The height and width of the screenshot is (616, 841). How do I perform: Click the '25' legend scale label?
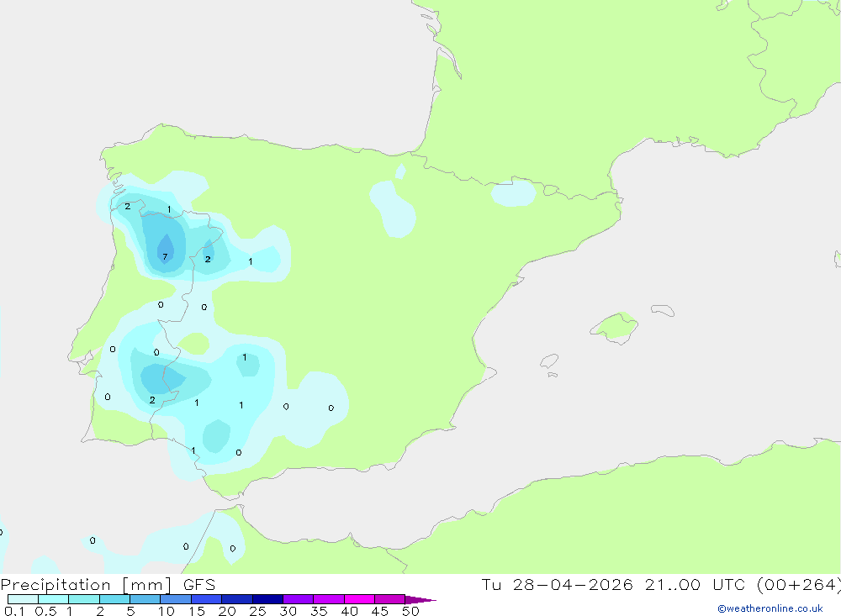tap(257, 611)
